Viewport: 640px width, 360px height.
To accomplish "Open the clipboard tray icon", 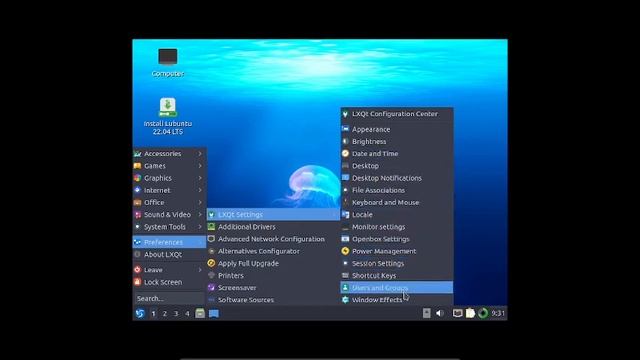I will [470, 313].
